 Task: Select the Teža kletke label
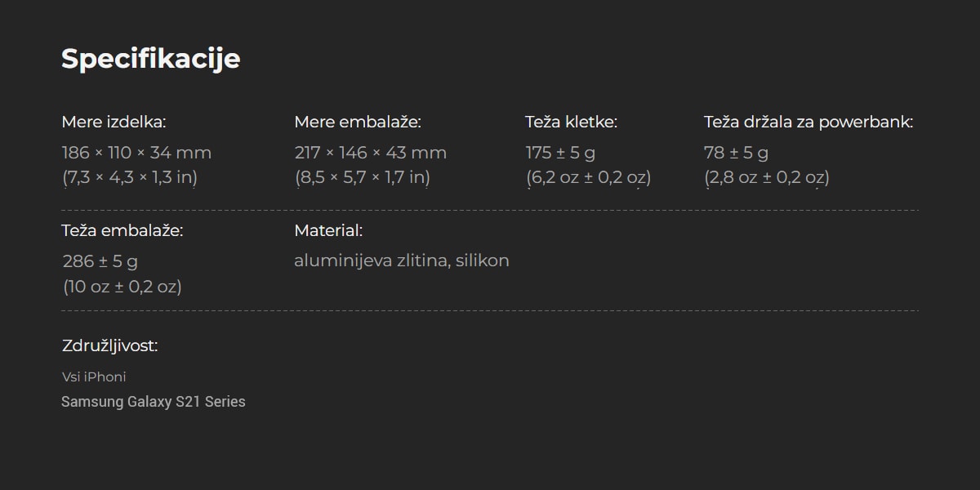(x=571, y=122)
